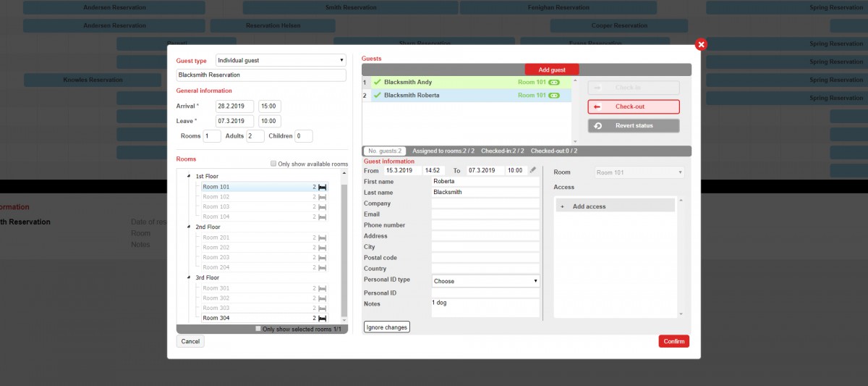Click the guest From time 14:52

click(x=433, y=170)
